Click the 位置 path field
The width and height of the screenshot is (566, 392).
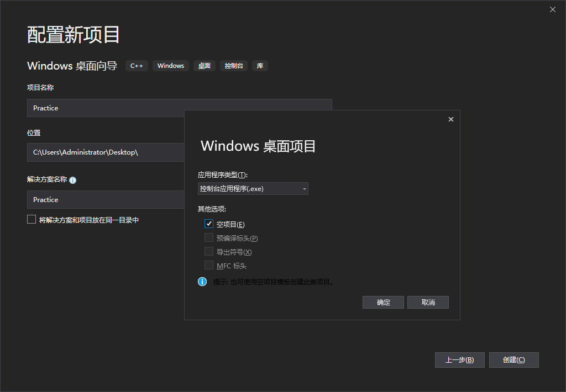106,152
